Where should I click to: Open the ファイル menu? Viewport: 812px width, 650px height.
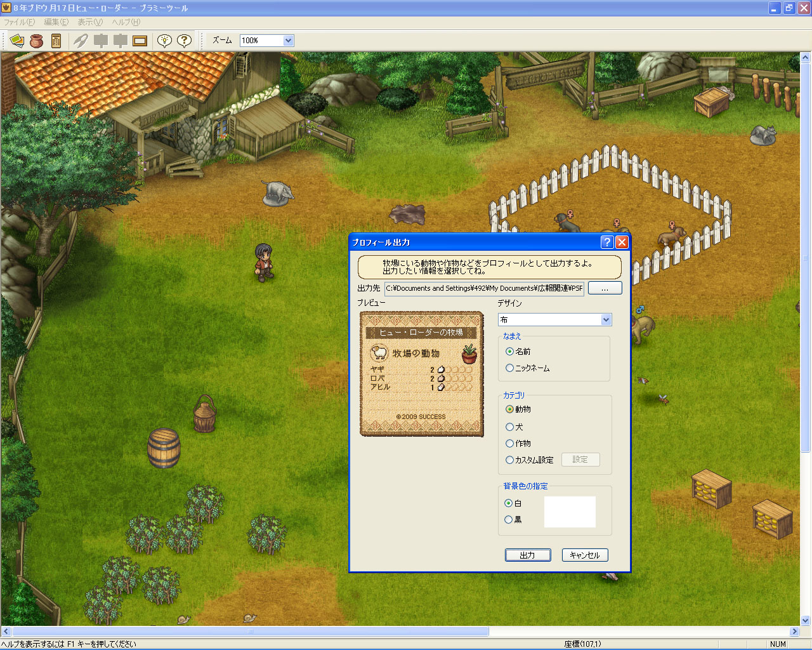tap(19, 22)
